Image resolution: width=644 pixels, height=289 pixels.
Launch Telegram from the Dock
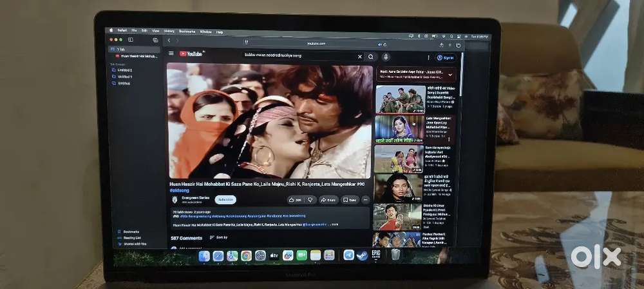(348, 255)
